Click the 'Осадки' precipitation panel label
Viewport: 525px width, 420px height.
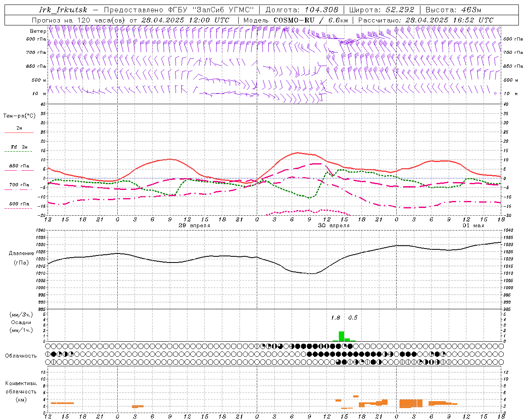click(x=21, y=322)
